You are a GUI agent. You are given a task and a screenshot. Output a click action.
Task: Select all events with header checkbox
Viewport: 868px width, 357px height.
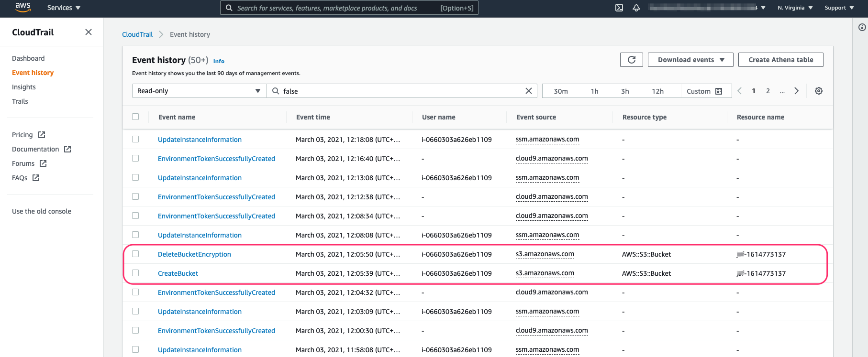(x=135, y=117)
